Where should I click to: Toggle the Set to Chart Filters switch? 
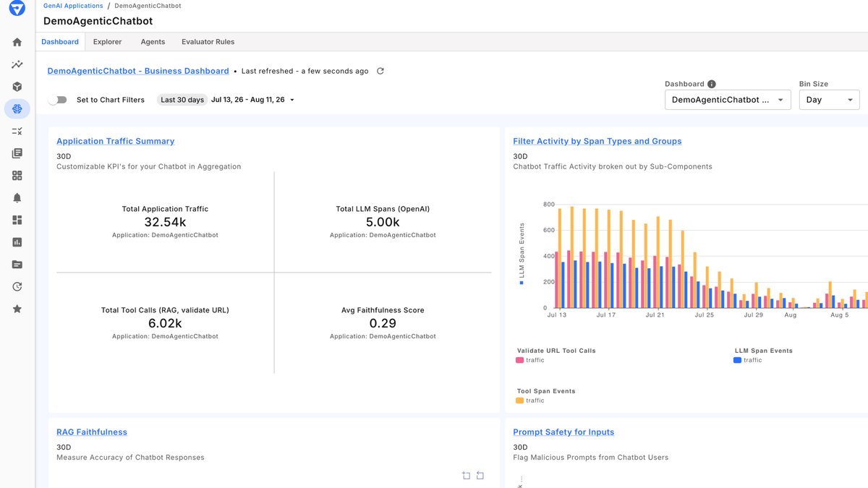[57, 100]
